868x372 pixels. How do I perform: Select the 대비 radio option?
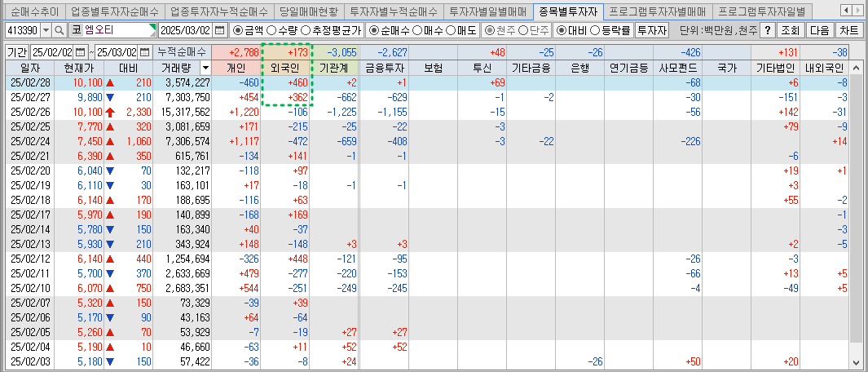tap(562, 30)
